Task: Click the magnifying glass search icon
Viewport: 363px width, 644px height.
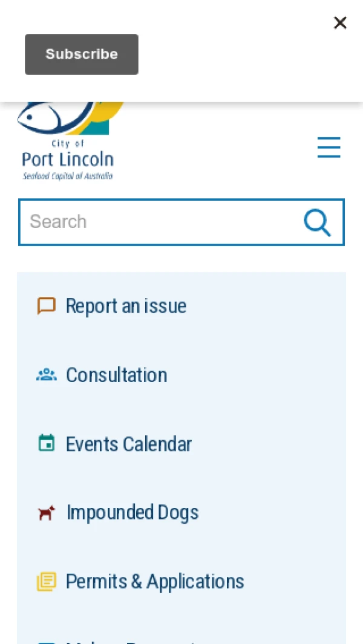Action: (317, 223)
